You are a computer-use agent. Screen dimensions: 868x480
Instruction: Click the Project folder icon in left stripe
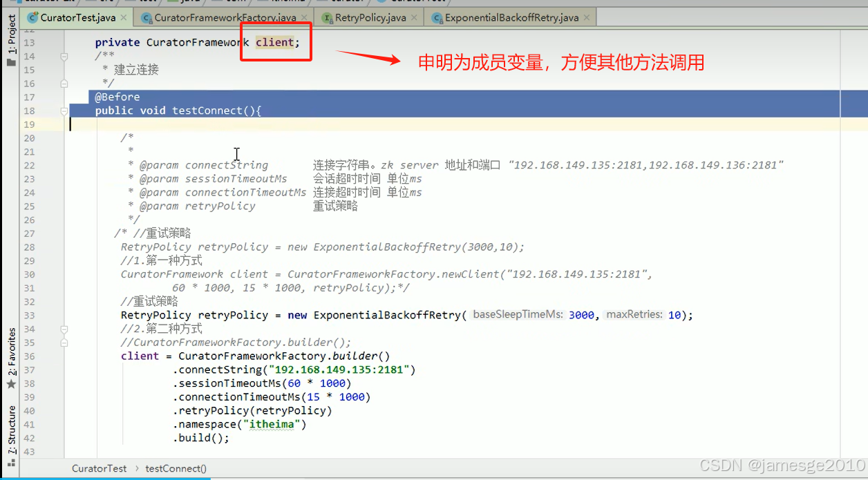pyautogui.click(x=10, y=62)
